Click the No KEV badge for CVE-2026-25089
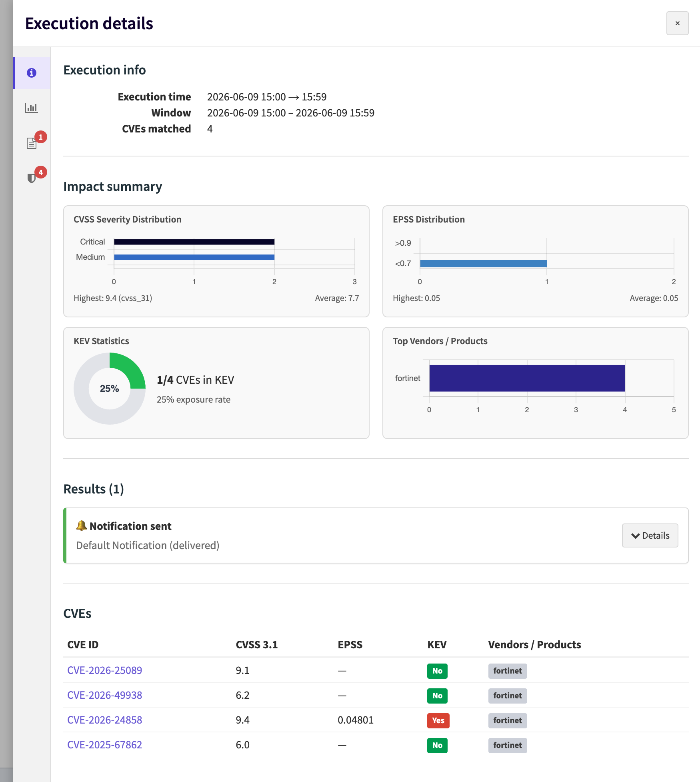Viewport: 700px width, 782px height. coord(437,671)
